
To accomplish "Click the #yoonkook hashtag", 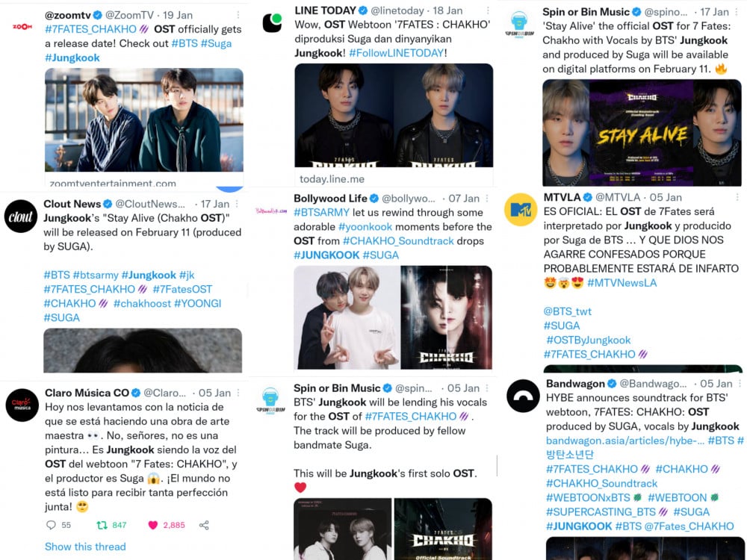I will pos(365,227).
